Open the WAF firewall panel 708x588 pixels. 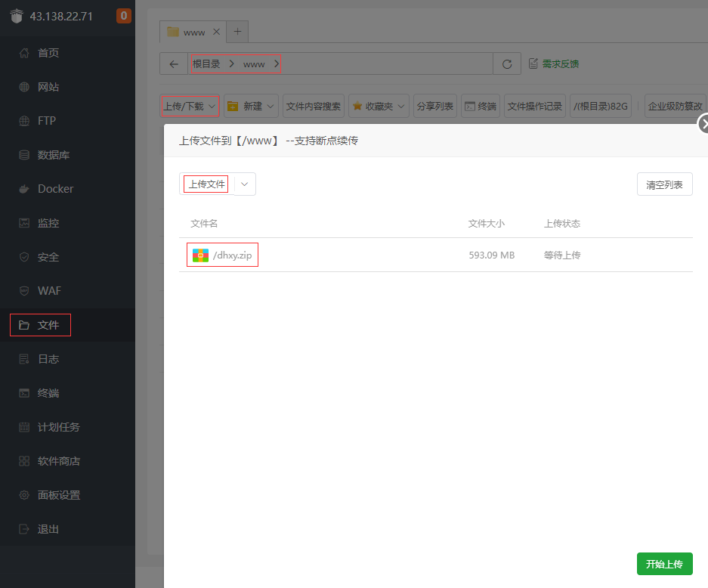pos(48,290)
